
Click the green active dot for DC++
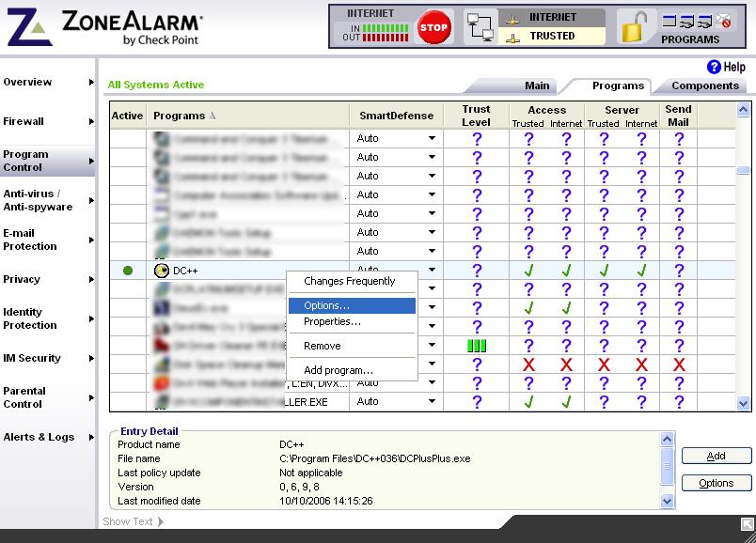pos(128,271)
